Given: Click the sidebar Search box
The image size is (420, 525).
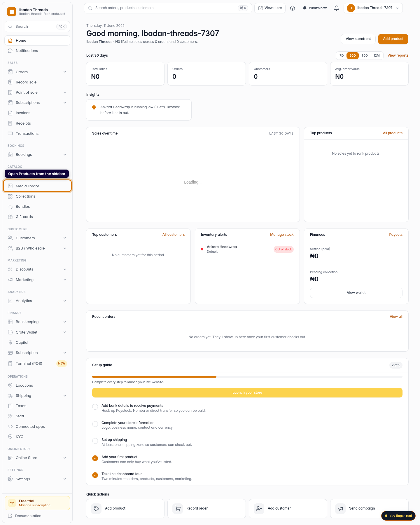Looking at the screenshot, I should tap(37, 27).
